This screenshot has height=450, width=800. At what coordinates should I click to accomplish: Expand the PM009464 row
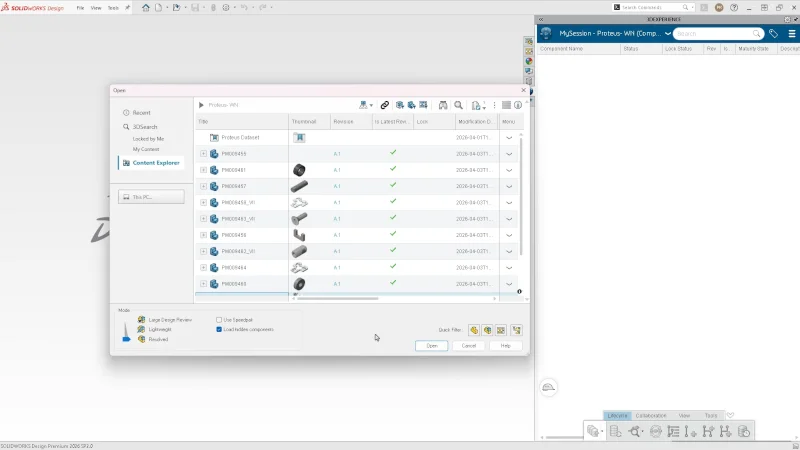click(203, 267)
